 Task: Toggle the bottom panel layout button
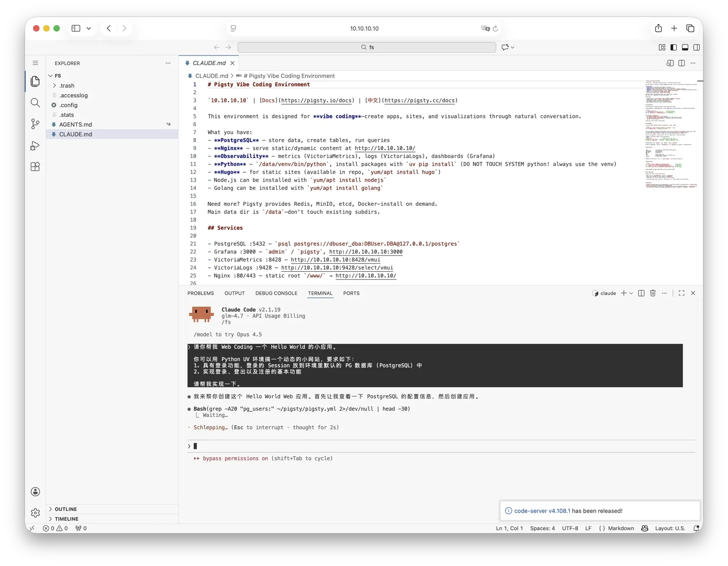tap(685, 47)
